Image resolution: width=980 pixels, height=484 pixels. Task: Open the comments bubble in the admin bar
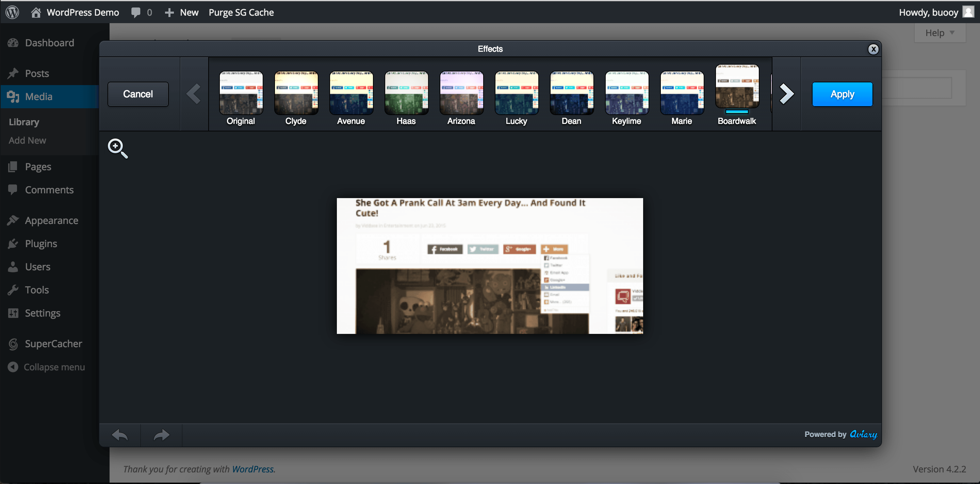pyautogui.click(x=142, y=12)
